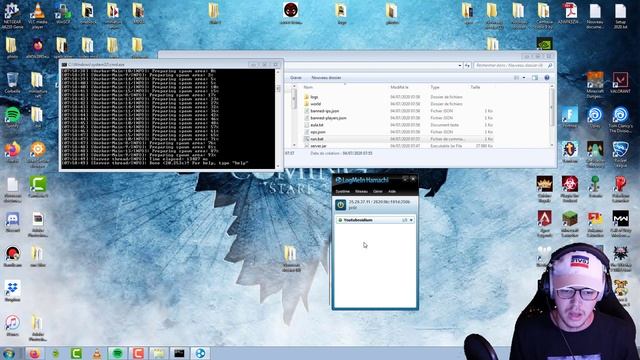This screenshot has width=640, height=360.
Task: Click the Explorer search field
Action: [514, 65]
